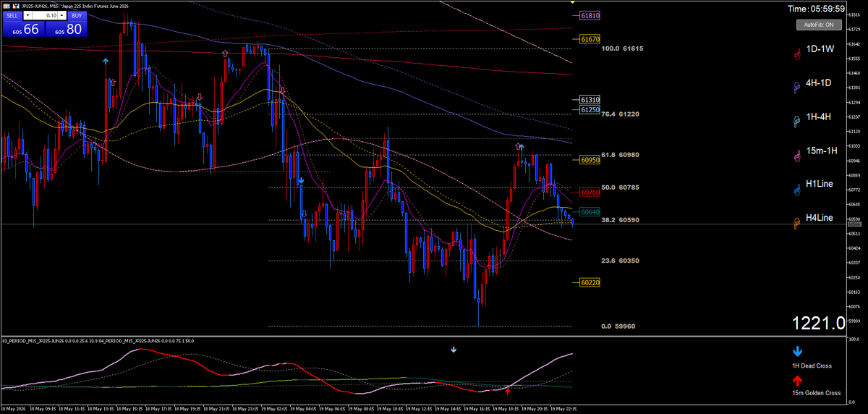
Task: Click the 61310 white price label
Action: click(x=591, y=100)
